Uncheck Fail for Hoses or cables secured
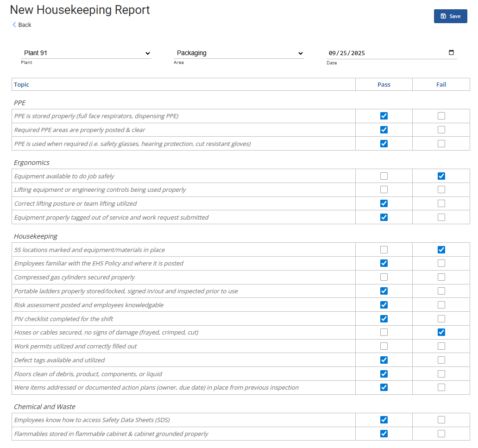Viewport: 478px width, 448px height. 441,332
